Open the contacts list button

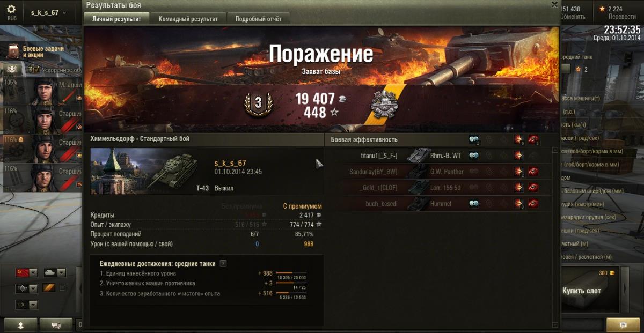tap(21, 325)
